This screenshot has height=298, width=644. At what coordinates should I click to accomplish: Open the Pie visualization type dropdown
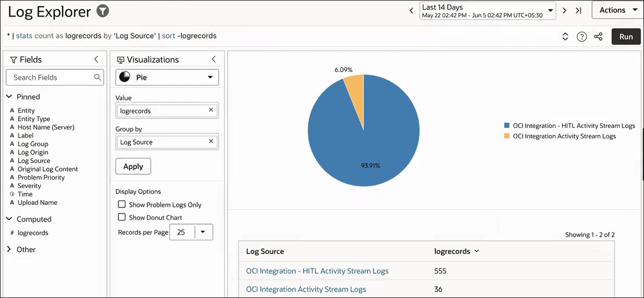[x=167, y=77]
